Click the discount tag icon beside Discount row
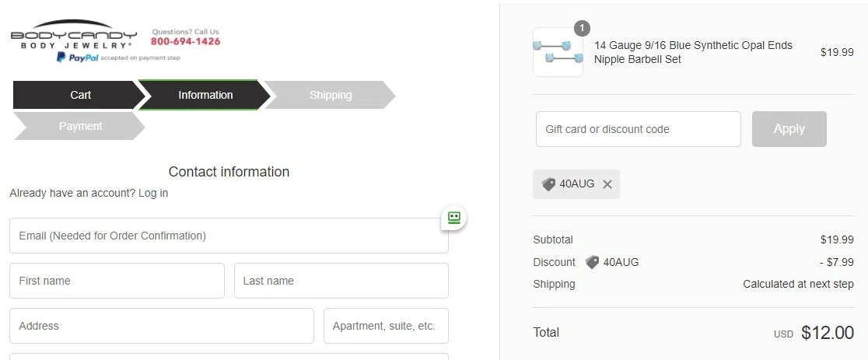Screen dimensions: 868x360 (593, 262)
